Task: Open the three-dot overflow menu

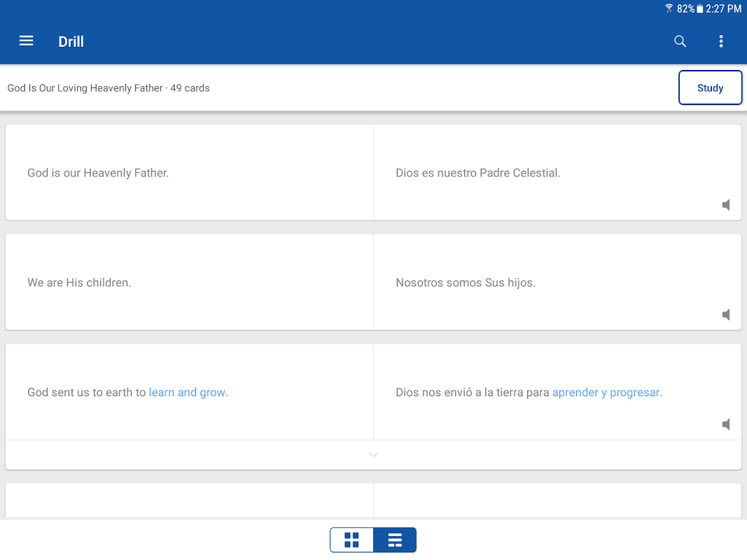Action: pos(720,41)
